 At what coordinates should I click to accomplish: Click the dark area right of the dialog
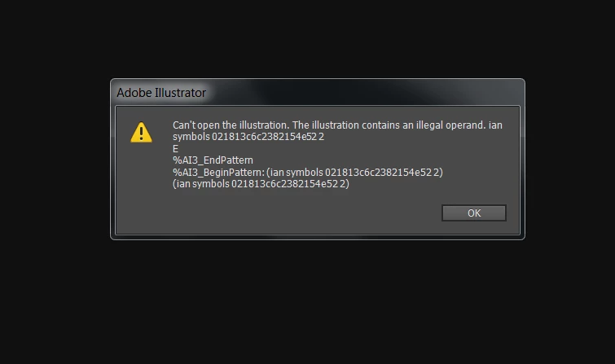tap(570, 159)
